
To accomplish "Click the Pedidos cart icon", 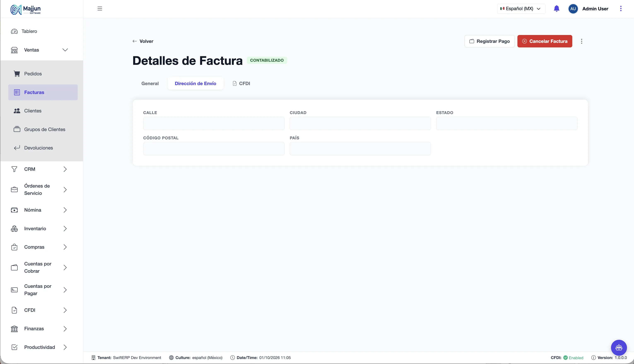I will click(17, 74).
